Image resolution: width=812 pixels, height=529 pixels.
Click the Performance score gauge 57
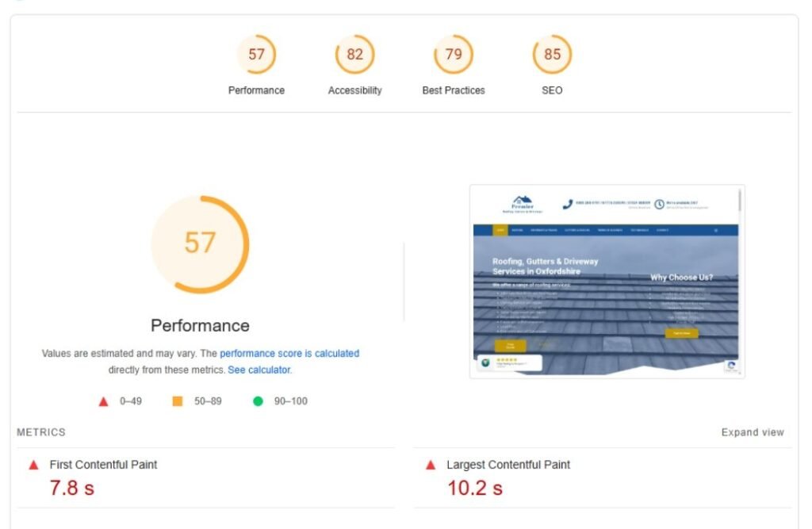pyautogui.click(x=256, y=55)
